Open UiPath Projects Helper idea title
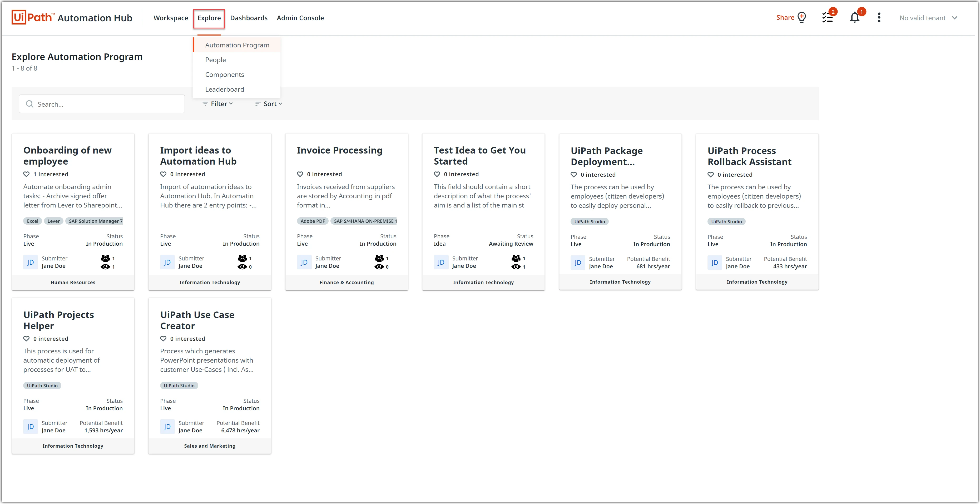Viewport: 980px width, 504px height. (59, 320)
